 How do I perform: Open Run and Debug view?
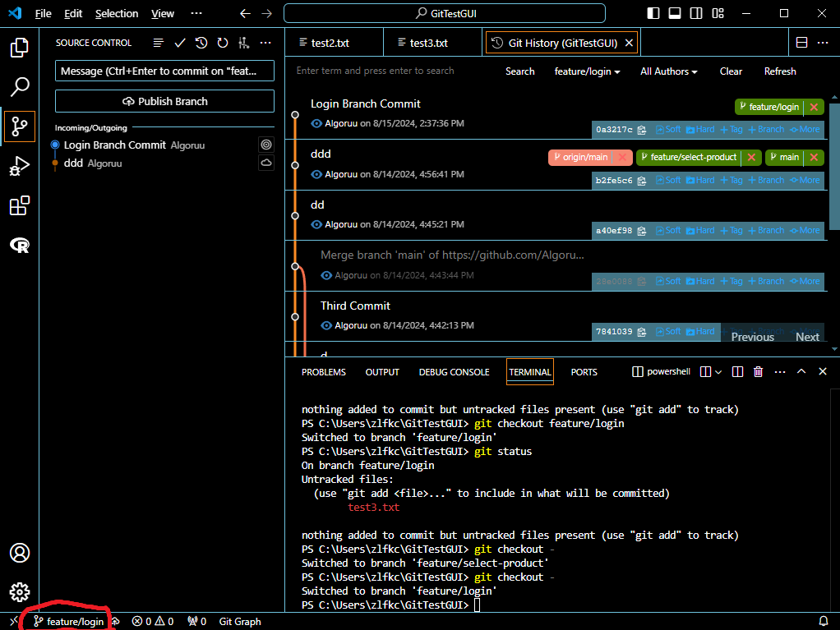pyautogui.click(x=19, y=166)
